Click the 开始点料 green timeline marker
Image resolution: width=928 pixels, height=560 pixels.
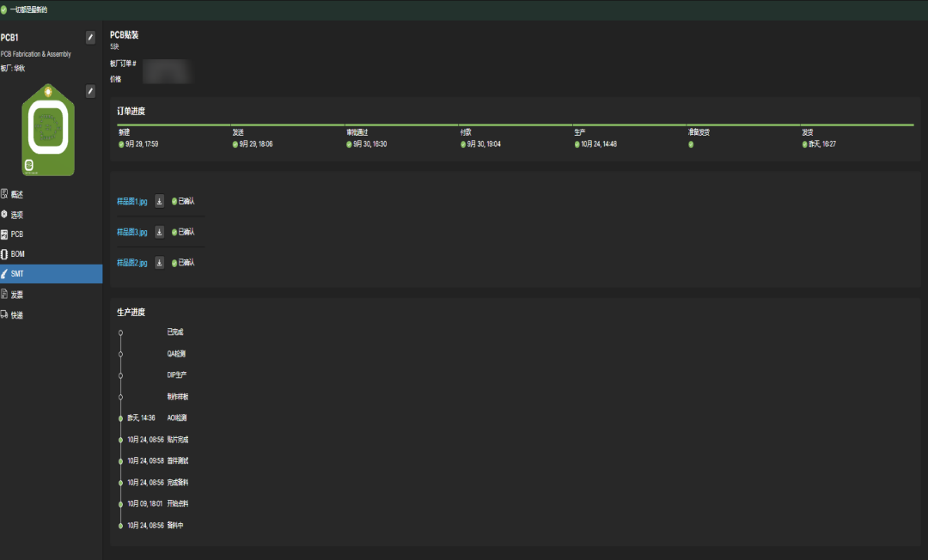(x=121, y=504)
